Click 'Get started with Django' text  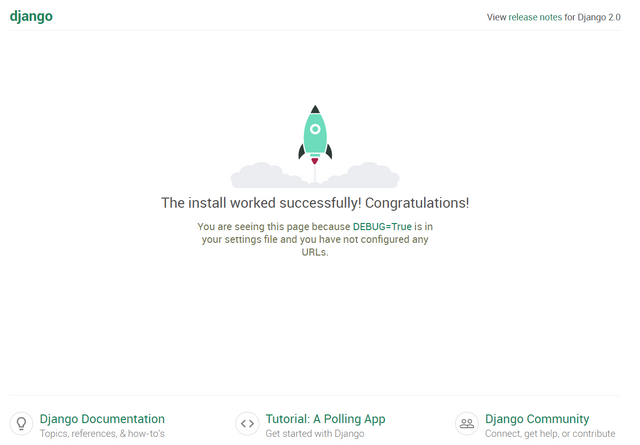click(315, 434)
